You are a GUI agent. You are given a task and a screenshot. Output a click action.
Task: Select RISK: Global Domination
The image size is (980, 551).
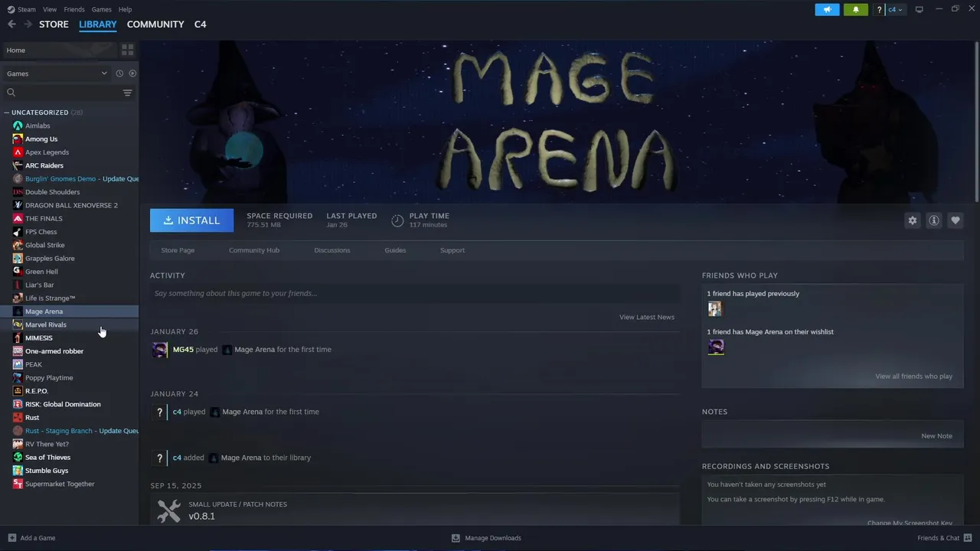69,404
